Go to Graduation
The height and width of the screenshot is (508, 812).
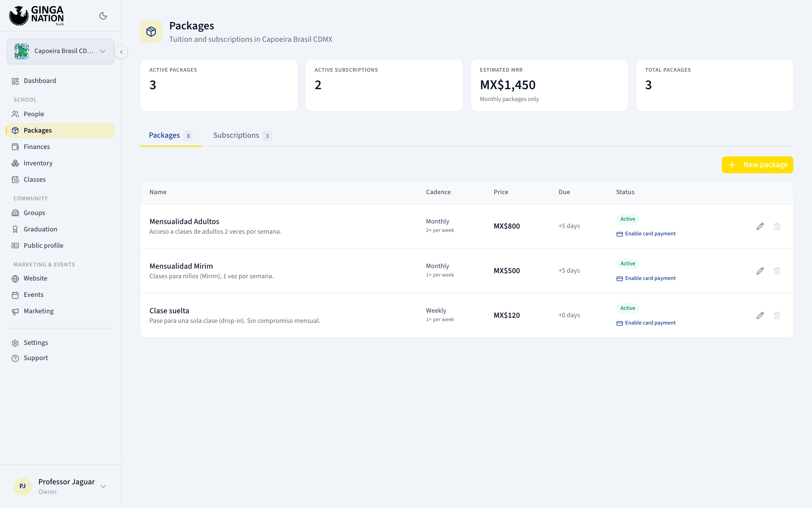tap(60, 229)
